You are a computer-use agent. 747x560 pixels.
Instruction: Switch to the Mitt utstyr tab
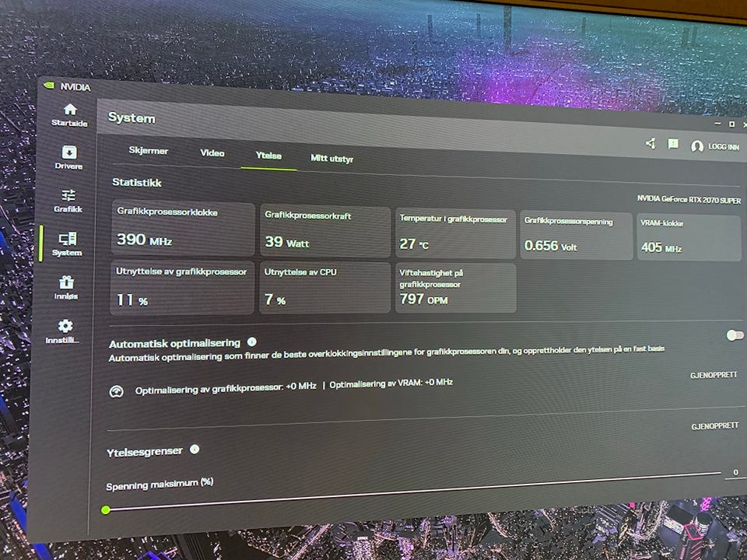(332, 158)
